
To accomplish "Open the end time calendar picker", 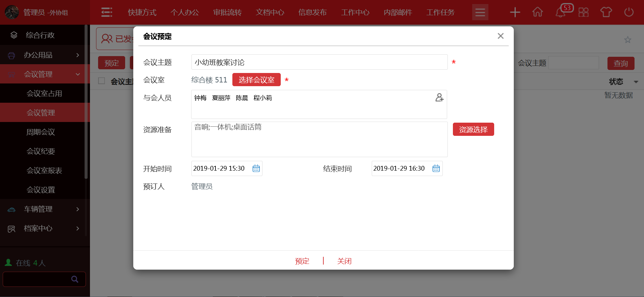I will pyautogui.click(x=436, y=168).
